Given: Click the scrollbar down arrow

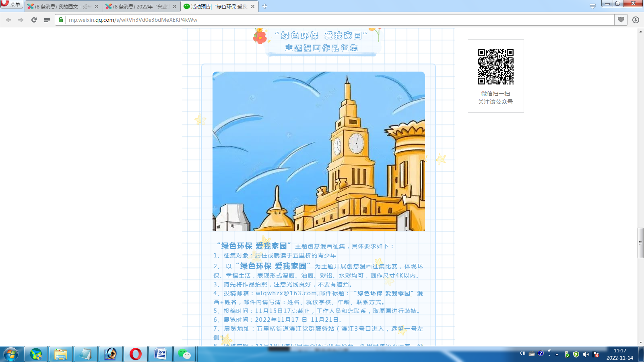Looking at the screenshot, I should pyautogui.click(x=640, y=343).
